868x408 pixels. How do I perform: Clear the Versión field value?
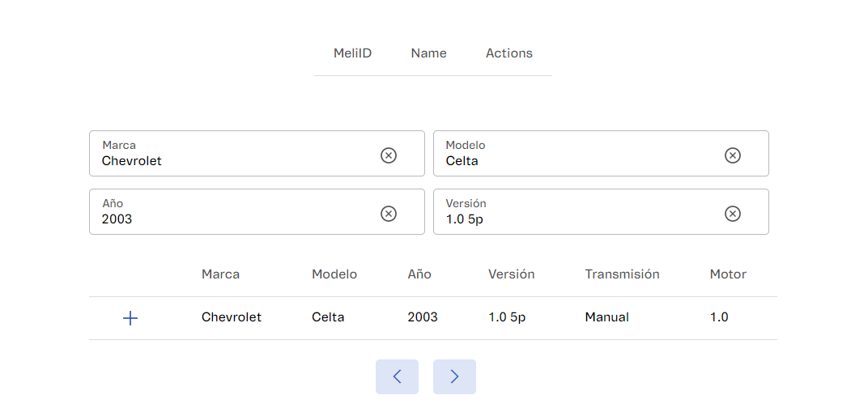tap(732, 214)
